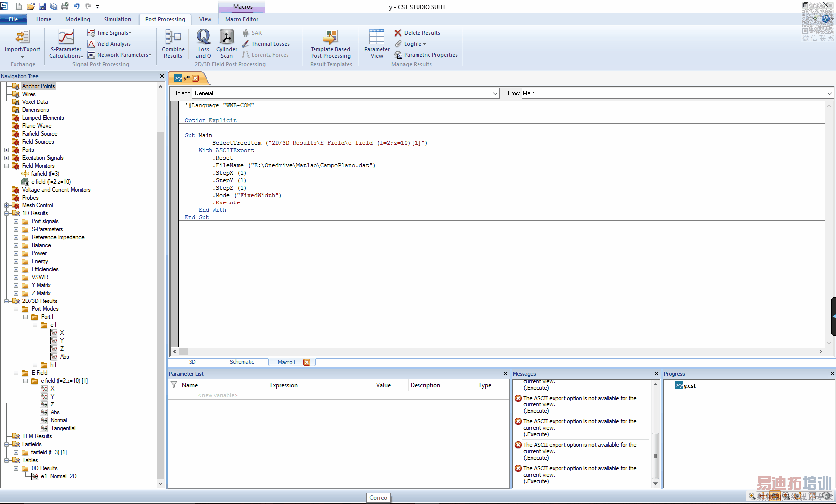Open the Import/Export tool
836x504 pixels.
coord(22,43)
